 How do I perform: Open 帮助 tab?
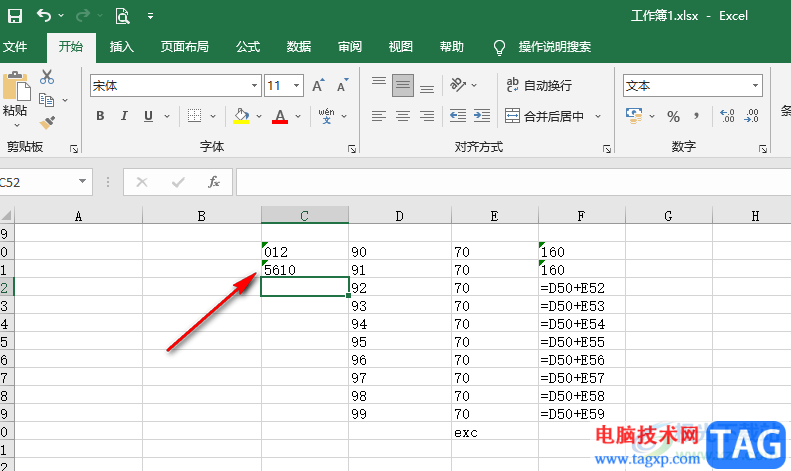coord(452,47)
